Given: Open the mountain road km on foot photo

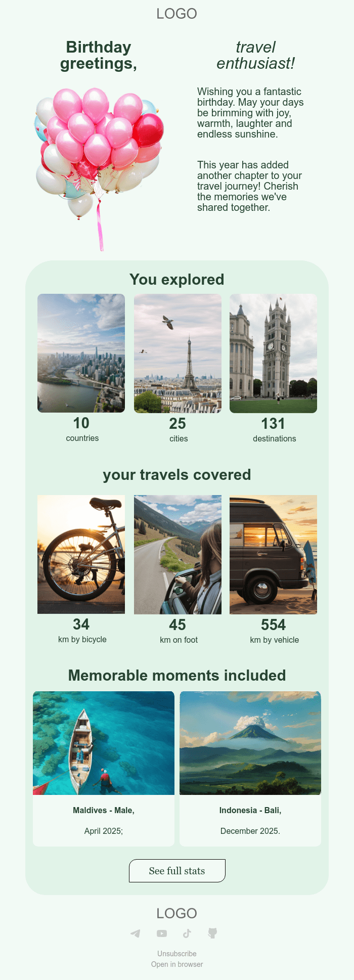Looking at the screenshot, I should tap(178, 555).
